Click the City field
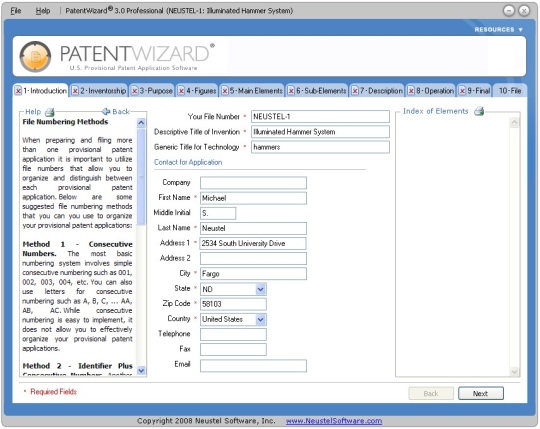Viewport: 540px width, 429px height. pos(253,274)
